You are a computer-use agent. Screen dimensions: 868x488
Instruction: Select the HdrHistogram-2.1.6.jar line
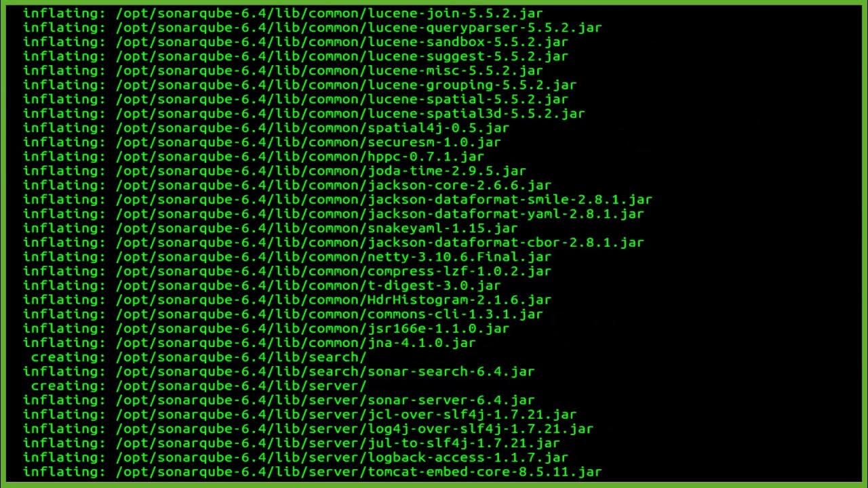287,300
